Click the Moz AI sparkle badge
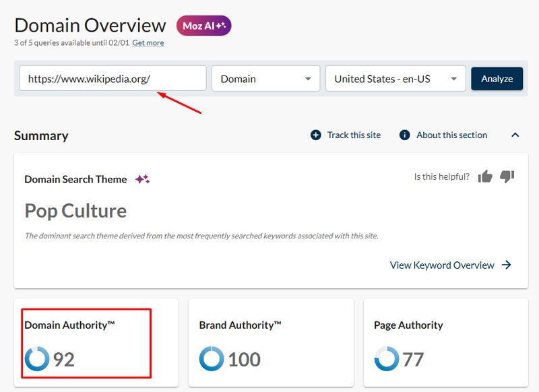The image size is (539, 392). point(203,26)
